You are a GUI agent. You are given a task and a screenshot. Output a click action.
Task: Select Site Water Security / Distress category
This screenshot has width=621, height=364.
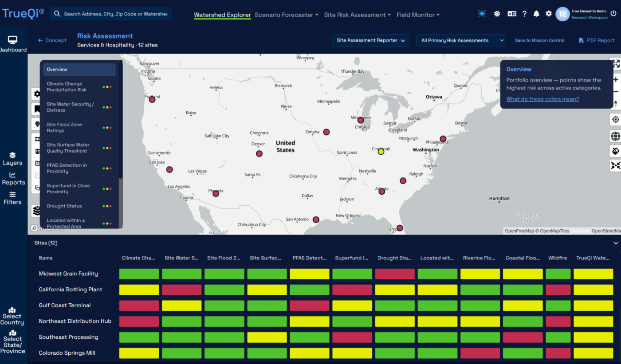point(79,107)
